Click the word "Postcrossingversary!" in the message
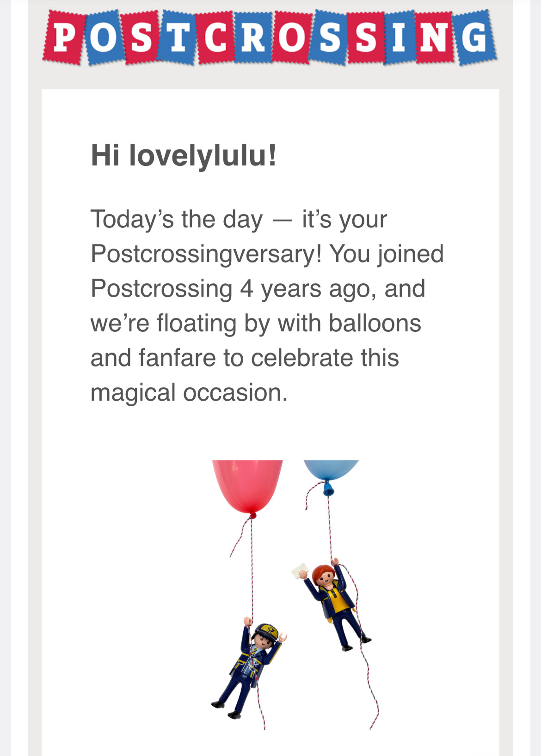The image size is (541, 756). (x=206, y=254)
